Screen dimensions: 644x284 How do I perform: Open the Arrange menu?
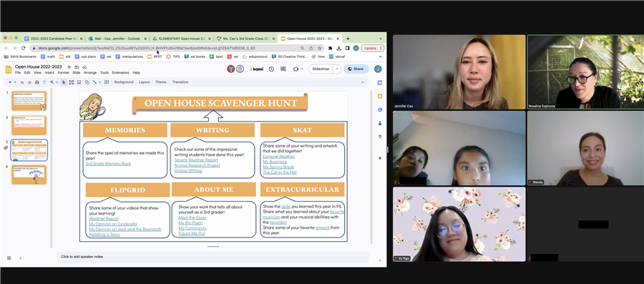pos(90,73)
